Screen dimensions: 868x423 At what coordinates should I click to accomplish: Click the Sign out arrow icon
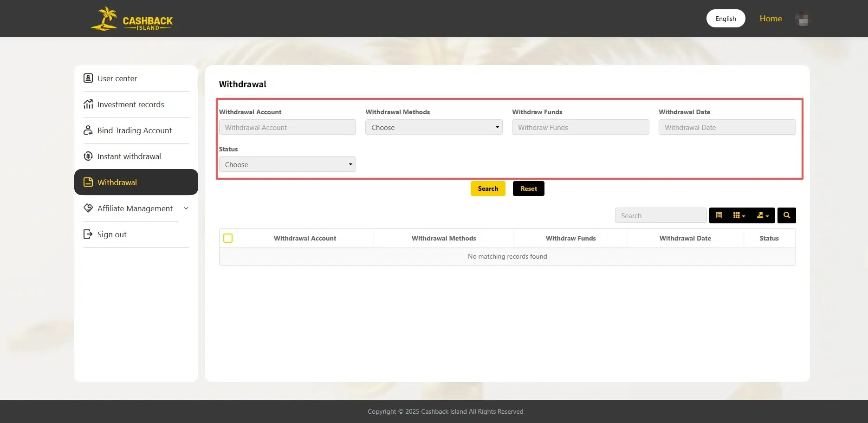click(88, 234)
